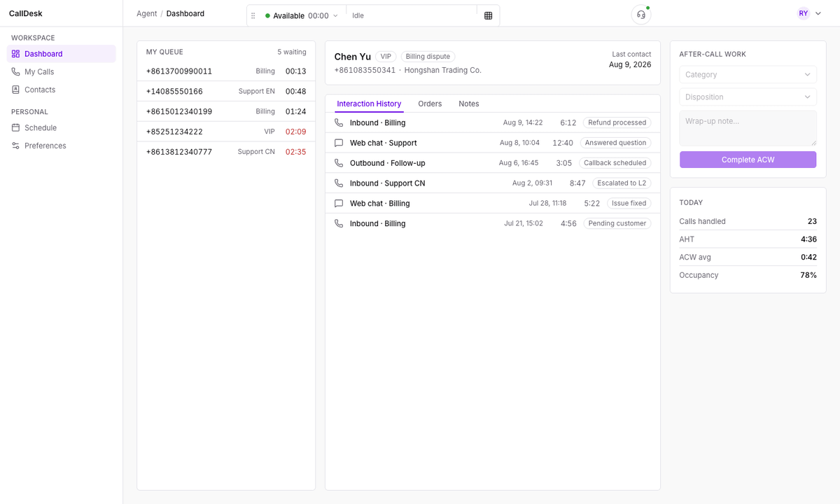Click the VIP tag beside Chen Yu
This screenshot has height=504, width=840.
(x=386, y=57)
